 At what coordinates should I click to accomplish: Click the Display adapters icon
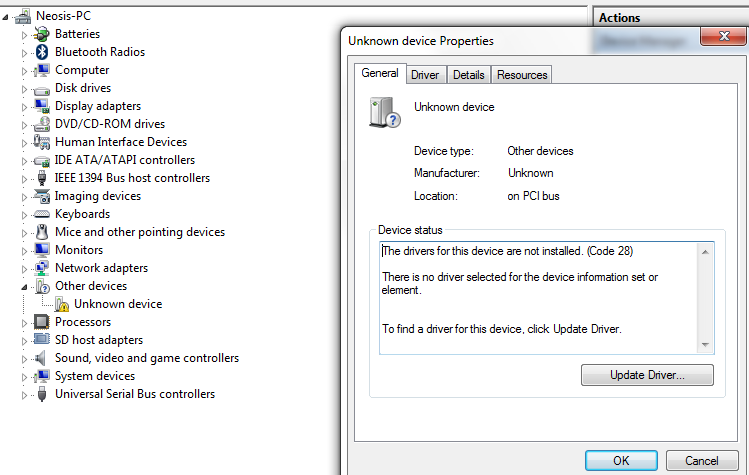pyautogui.click(x=42, y=106)
